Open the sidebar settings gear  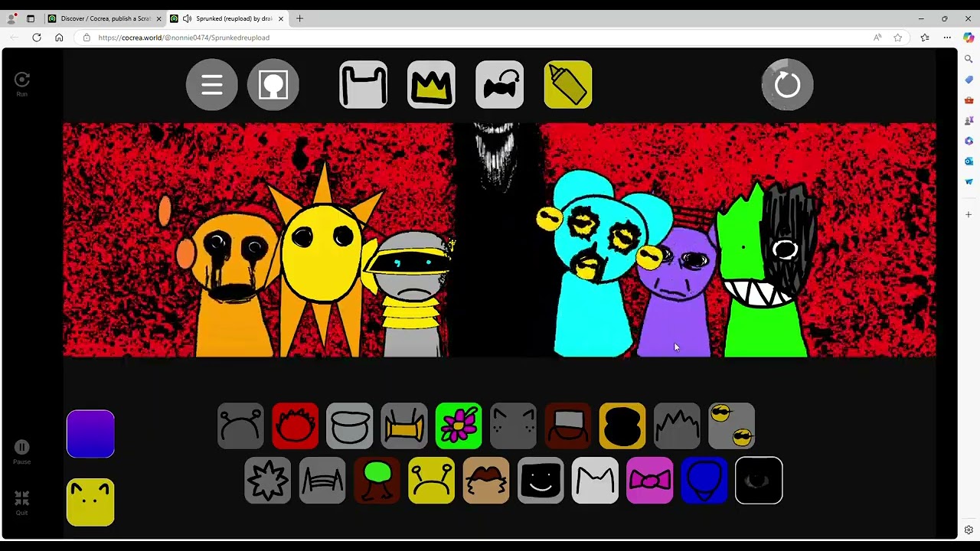pyautogui.click(x=969, y=530)
